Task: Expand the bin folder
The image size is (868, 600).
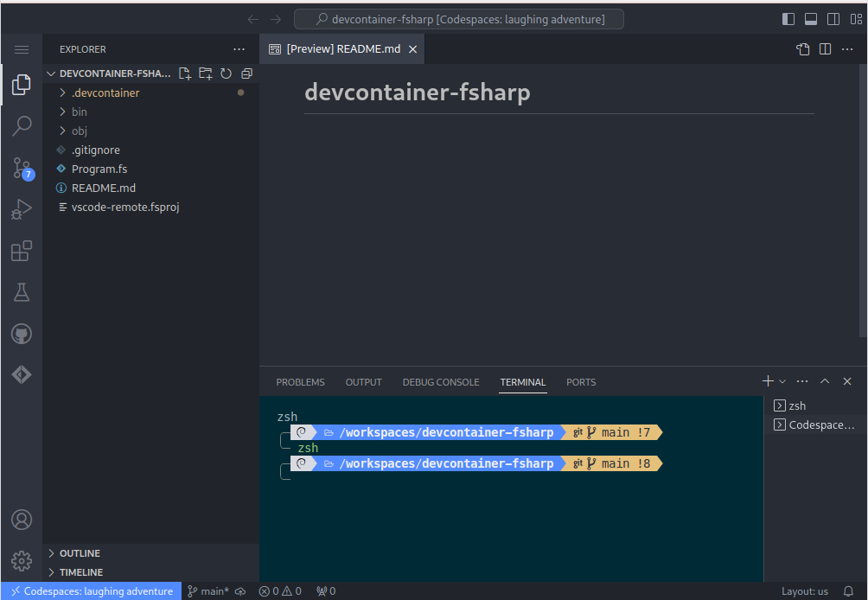Action: tap(150, 112)
